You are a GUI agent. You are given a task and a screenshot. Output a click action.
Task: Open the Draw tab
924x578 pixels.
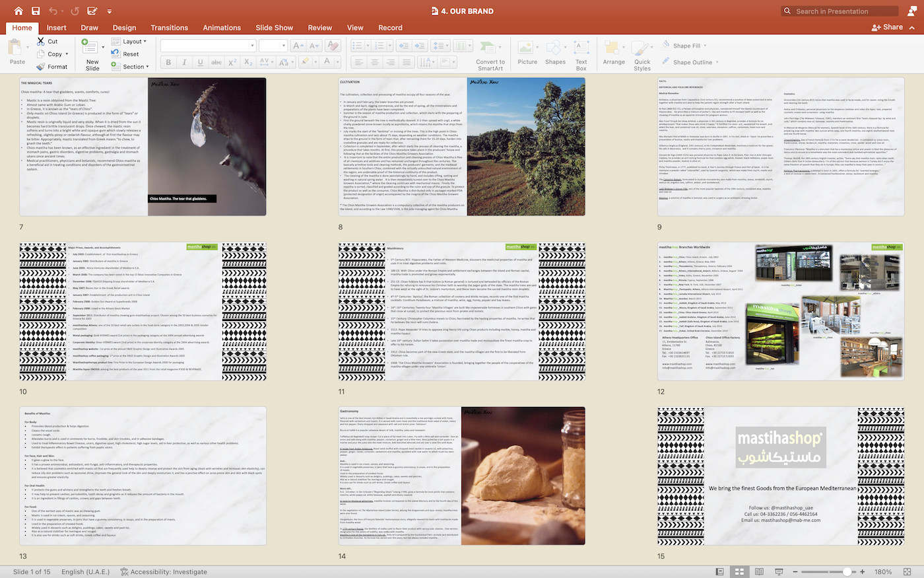[89, 28]
